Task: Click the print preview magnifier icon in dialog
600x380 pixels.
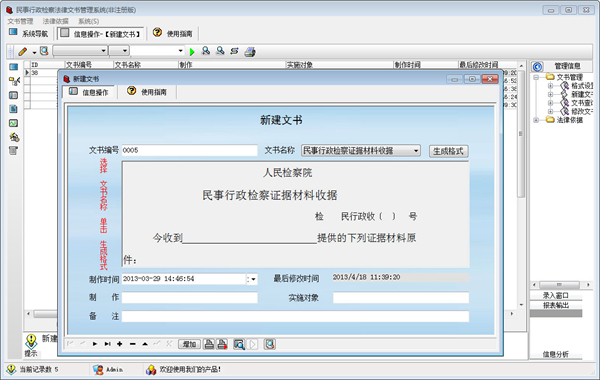Action: pos(239,344)
